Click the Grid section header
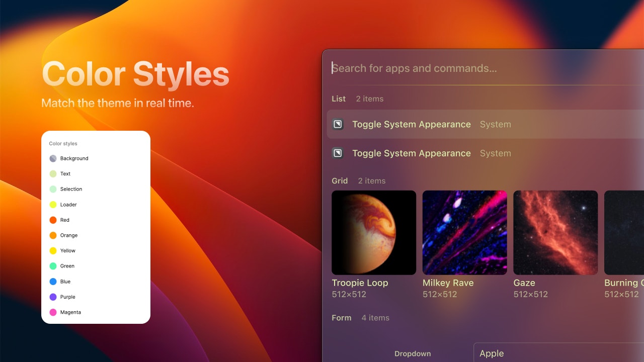 [340, 180]
